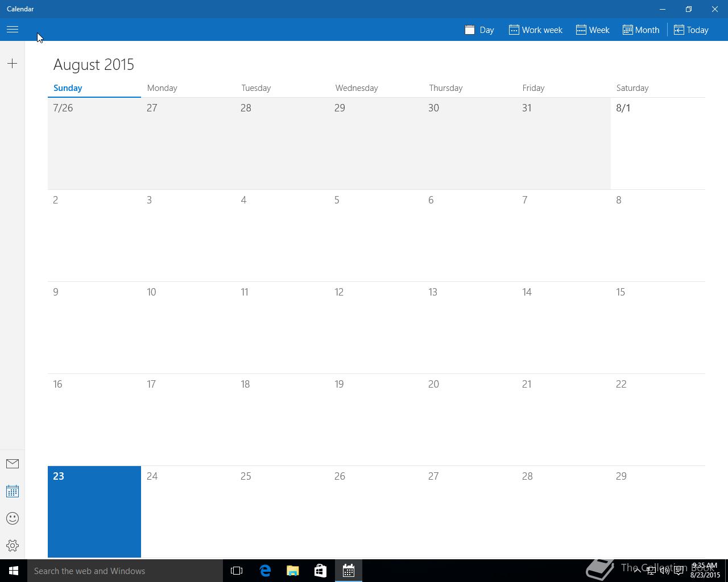Image resolution: width=728 pixels, height=582 pixels.
Task: Select August 4 cell
Action: click(x=282, y=235)
